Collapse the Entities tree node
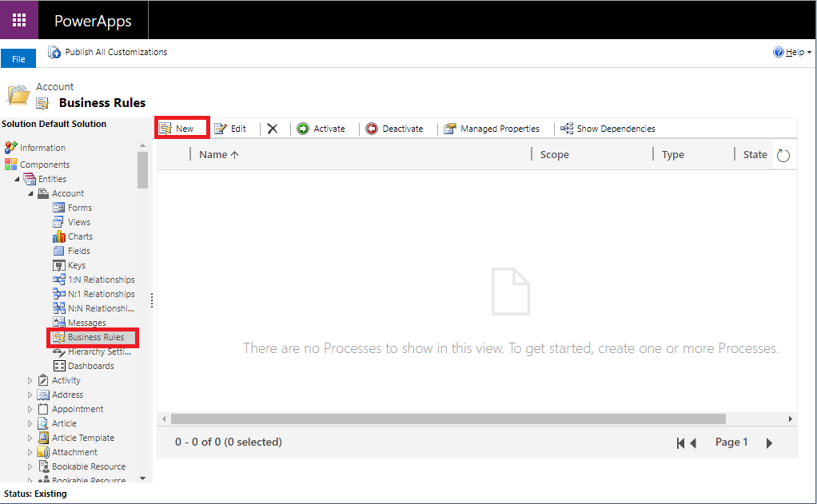 pos(18,179)
